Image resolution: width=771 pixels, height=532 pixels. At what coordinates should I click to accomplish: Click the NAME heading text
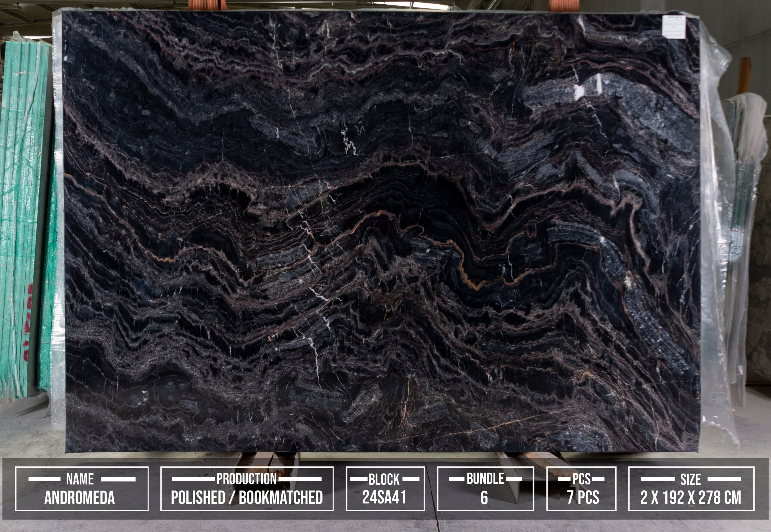[80, 479]
